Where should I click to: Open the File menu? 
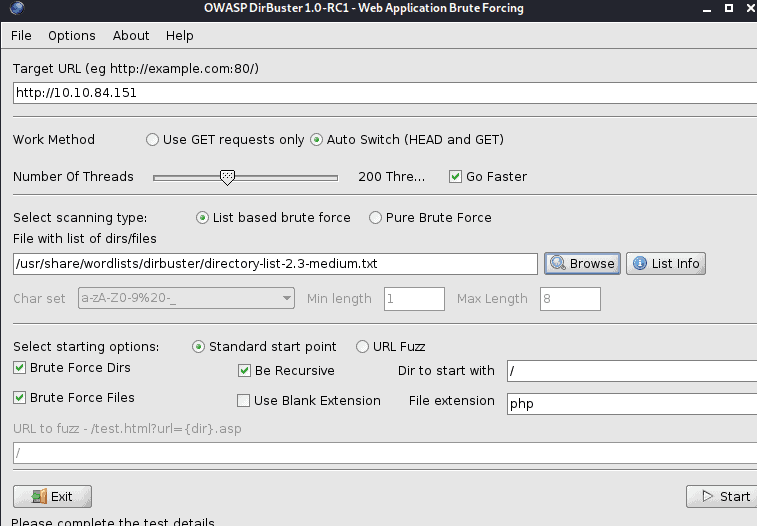pos(21,36)
